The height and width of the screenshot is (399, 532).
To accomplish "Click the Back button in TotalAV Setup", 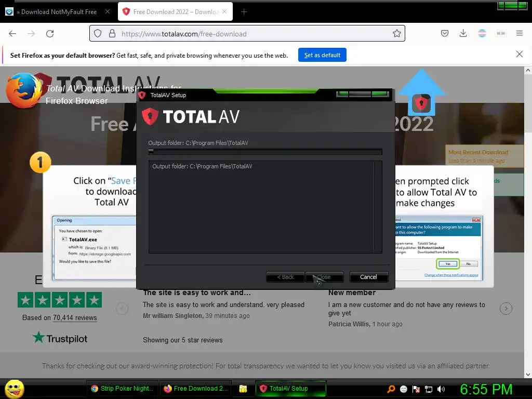I will tap(285, 277).
